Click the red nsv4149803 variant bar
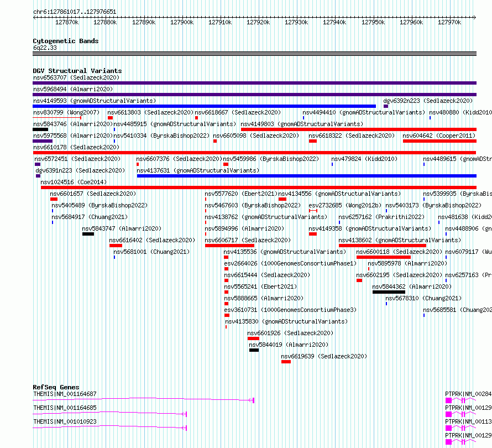Screen dimensions: 492x448 (359, 129)
